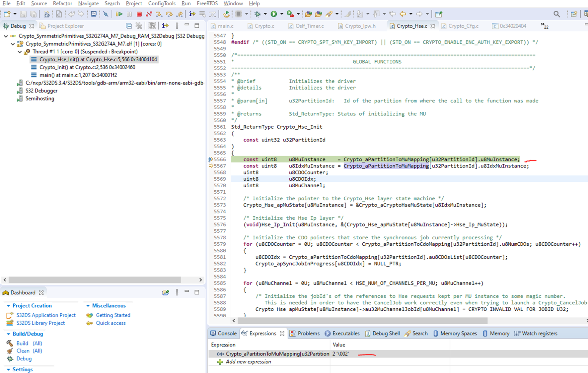Resume program execution
The height and width of the screenshot is (373, 588).
point(118,14)
